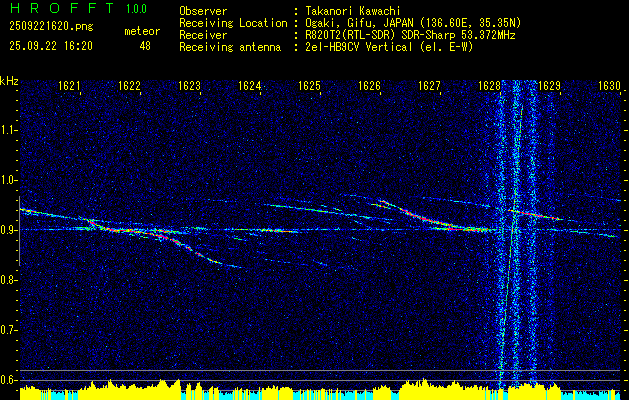Viewport: 629px width, 400px height.
Task: Click Ogaki, Gifu, JAPAN location text
Action: pyautogui.click(x=413, y=23)
